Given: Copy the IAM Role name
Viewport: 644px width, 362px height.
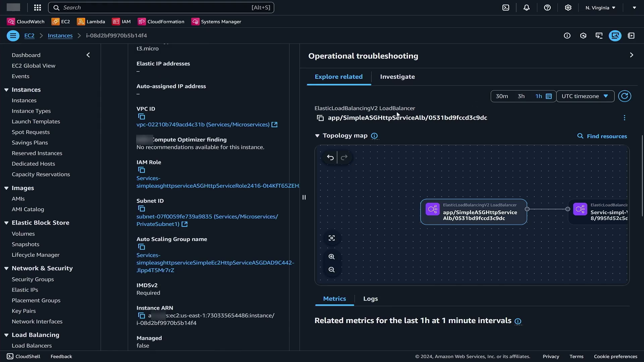Looking at the screenshot, I should pyautogui.click(x=142, y=170).
